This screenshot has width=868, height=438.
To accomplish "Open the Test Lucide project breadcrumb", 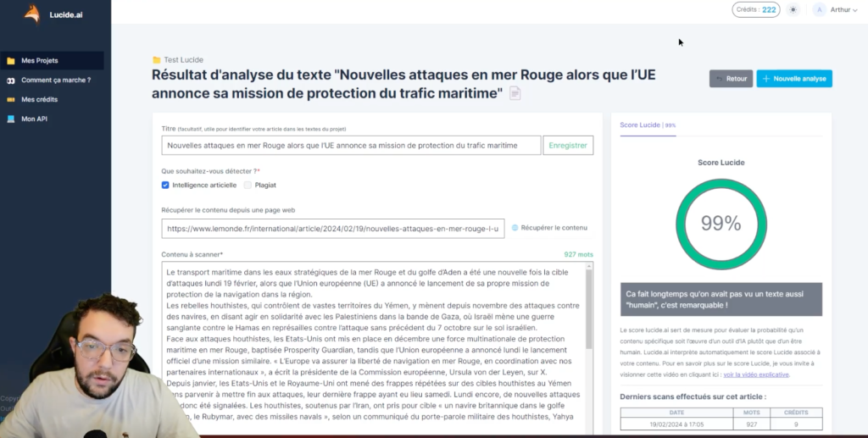I will click(183, 59).
